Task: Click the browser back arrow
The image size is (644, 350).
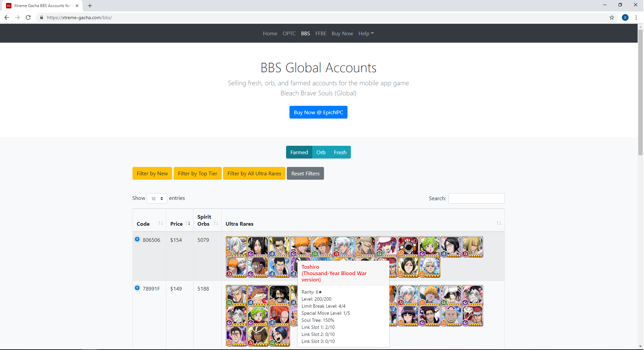Action: pos(7,17)
